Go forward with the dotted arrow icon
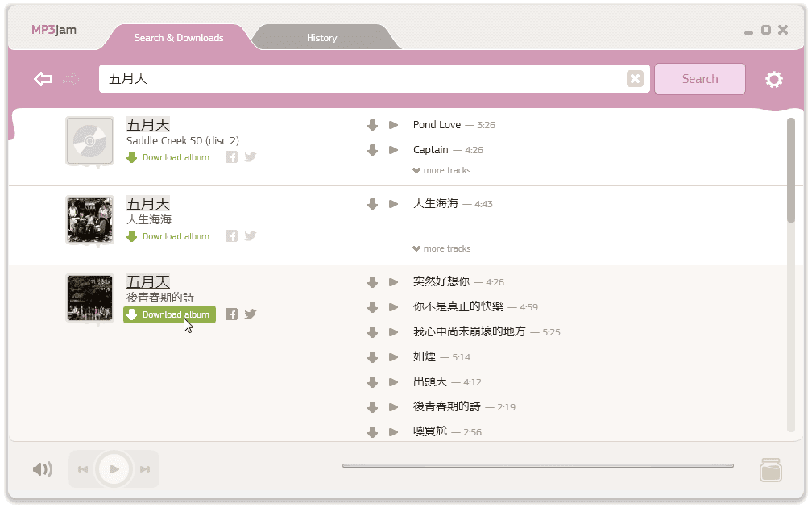 [70, 79]
